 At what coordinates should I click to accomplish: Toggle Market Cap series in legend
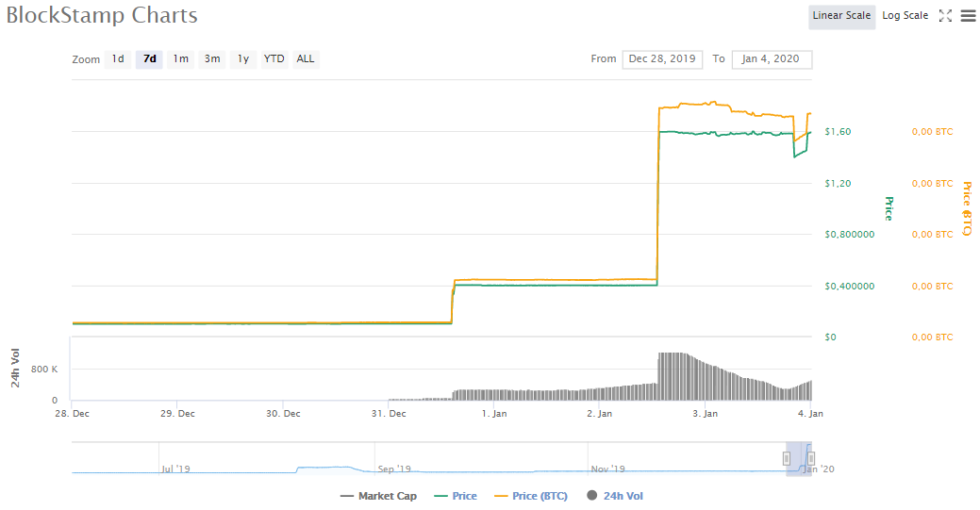[x=379, y=496]
